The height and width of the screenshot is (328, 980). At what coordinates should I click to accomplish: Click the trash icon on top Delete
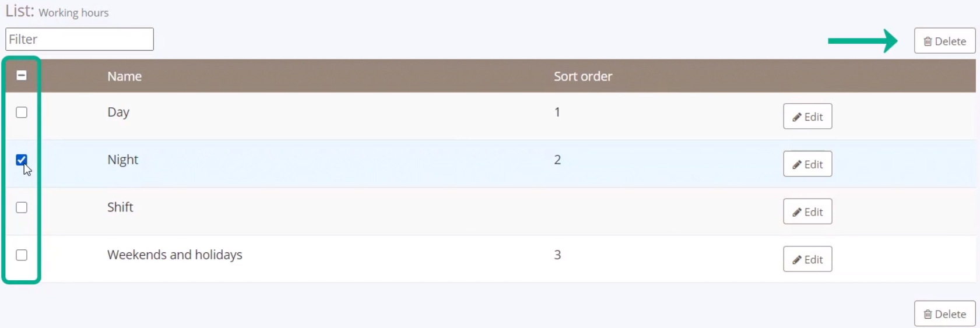pyautogui.click(x=928, y=41)
